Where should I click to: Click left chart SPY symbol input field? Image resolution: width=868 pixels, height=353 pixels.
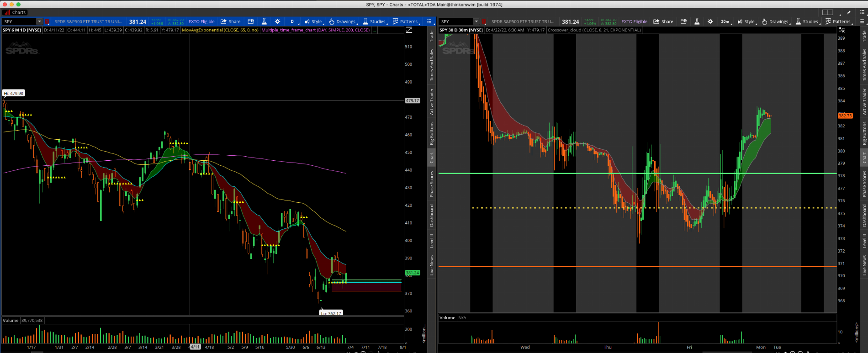point(18,21)
